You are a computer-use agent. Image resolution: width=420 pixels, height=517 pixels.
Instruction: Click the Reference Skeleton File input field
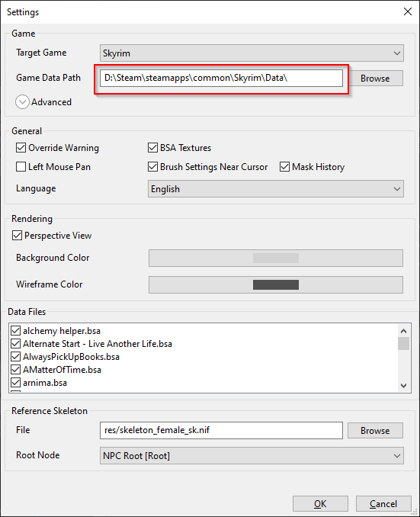(x=221, y=430)
